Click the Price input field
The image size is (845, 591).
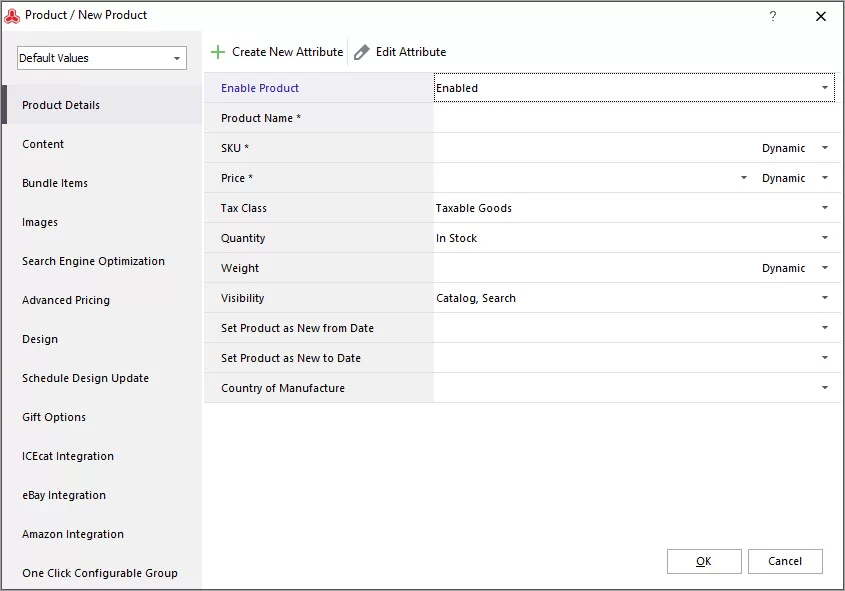[585, 178]
